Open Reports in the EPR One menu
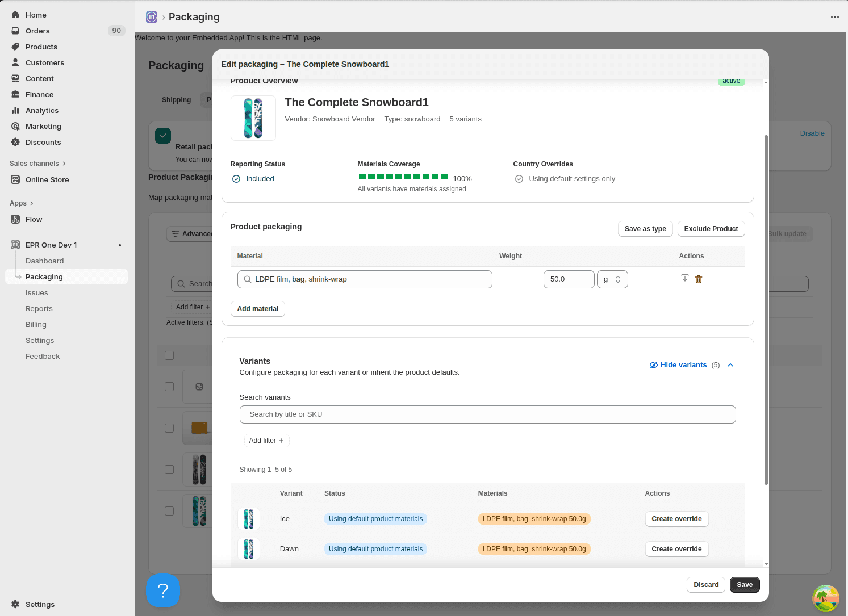Viewport: 848px width, 616px height. pyautogui.click(x=39, y=308)
